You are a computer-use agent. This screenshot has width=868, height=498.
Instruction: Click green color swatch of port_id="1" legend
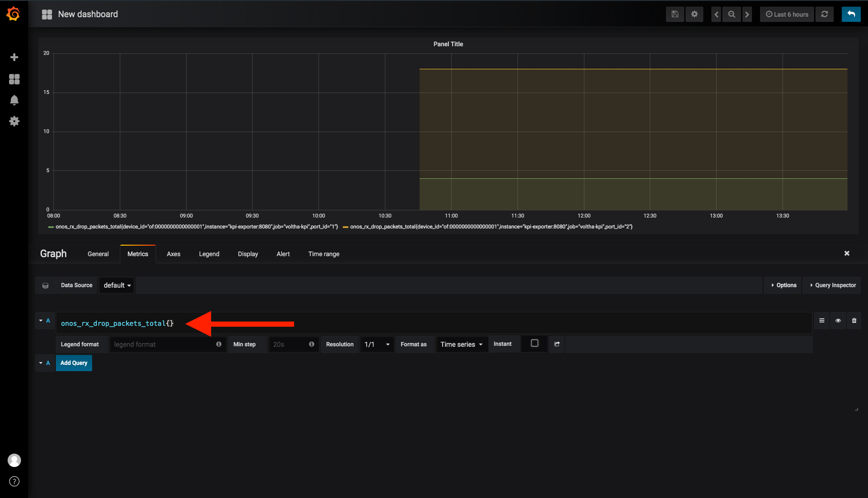[51, 227]
